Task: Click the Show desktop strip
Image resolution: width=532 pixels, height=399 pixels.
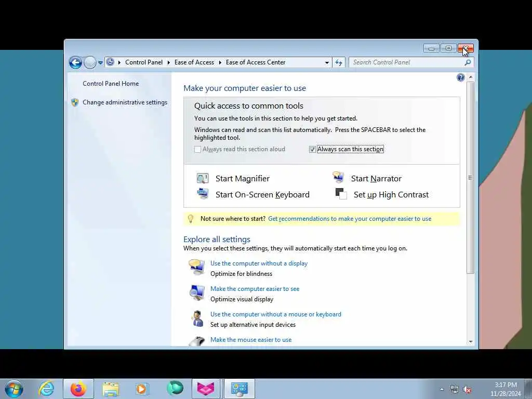Action: click(x=528, y=389)
